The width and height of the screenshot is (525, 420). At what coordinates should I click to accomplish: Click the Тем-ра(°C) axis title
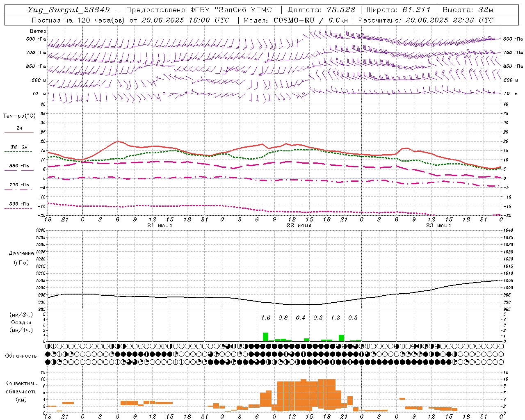19,116
